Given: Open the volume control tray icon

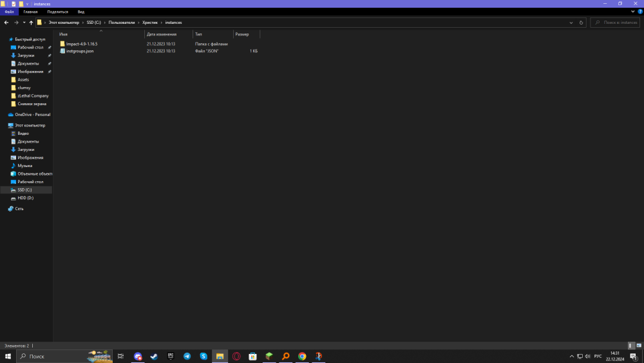Looking at the screenshot, I should coord(588,357).
